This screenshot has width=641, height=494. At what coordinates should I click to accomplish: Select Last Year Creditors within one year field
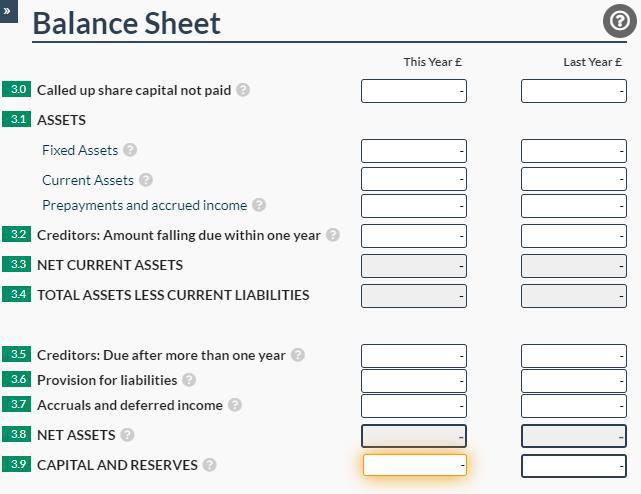574,236
